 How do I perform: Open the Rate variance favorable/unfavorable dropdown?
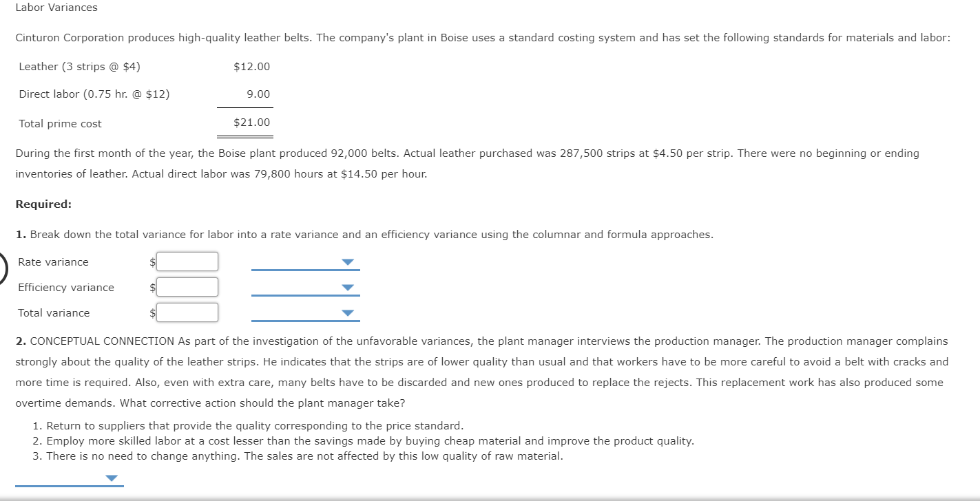[x=348, y=262]
